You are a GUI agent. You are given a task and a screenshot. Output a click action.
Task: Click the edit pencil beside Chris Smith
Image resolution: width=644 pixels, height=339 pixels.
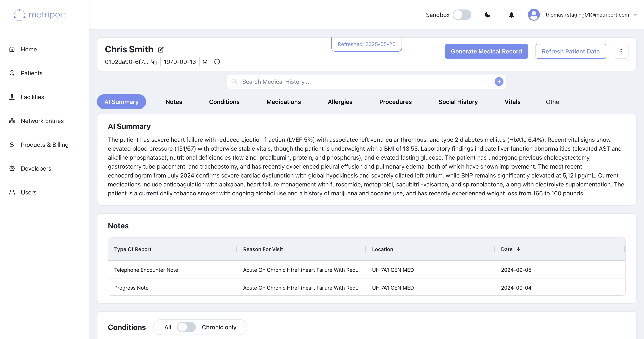[161, 50]
